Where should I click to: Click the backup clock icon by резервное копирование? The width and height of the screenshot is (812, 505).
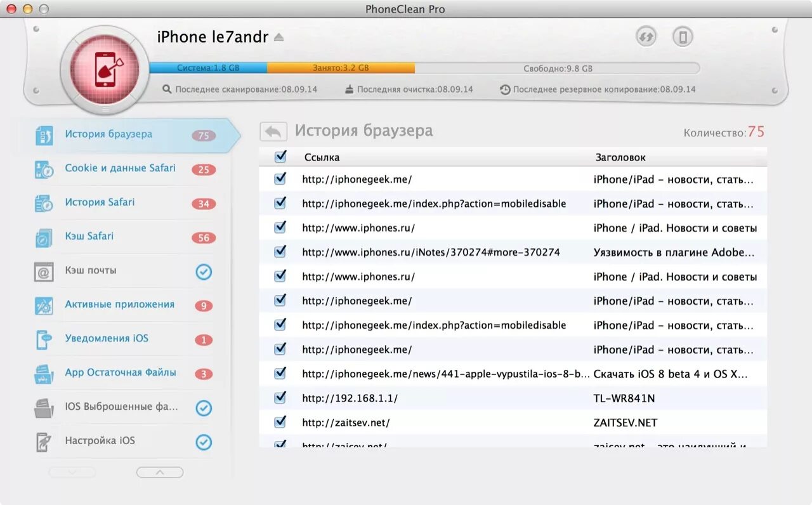pos(505,89)
